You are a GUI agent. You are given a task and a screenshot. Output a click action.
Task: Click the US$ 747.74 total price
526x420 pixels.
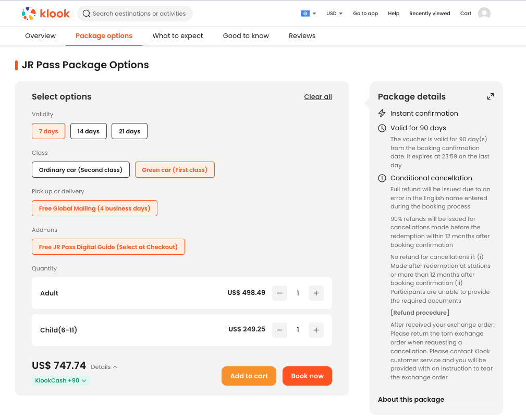pyautogui.click(x=59, y=365)
